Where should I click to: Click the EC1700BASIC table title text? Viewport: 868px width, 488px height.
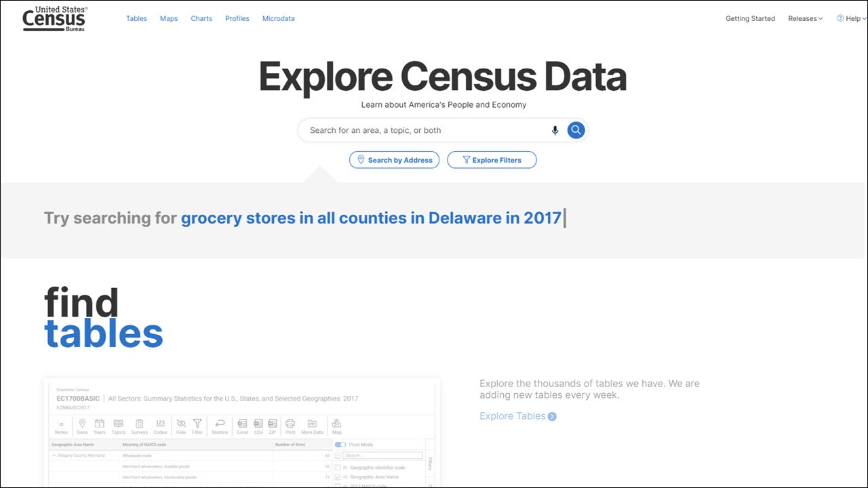coord(78,399)
